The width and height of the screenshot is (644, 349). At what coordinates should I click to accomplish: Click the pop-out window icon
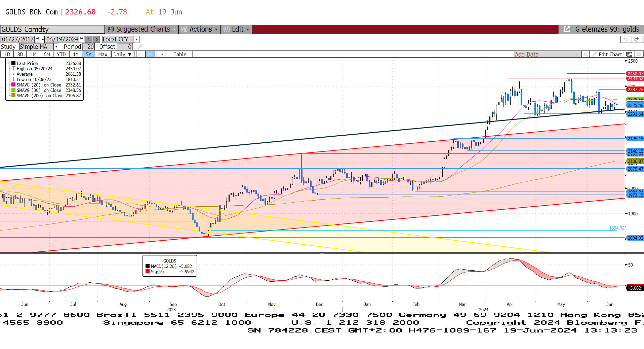(567, 29)
